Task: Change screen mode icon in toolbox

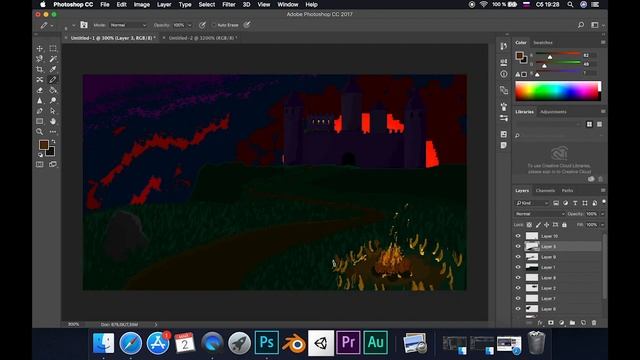Action: click(x=53, y=164)
